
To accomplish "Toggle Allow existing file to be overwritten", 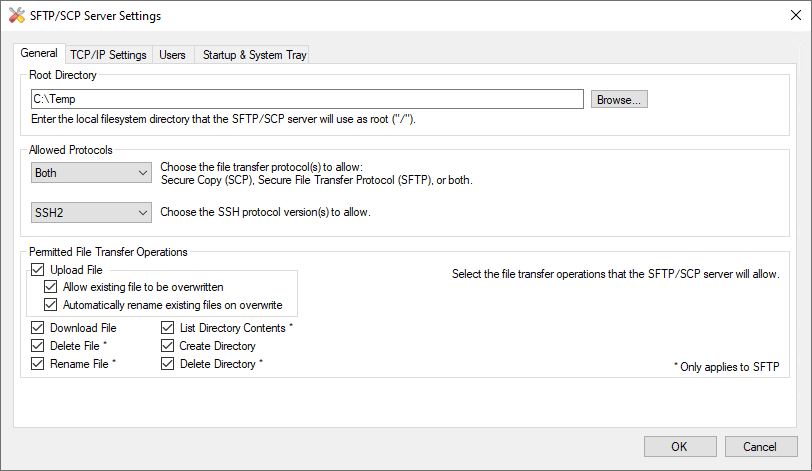I will (x=51, y=287).
